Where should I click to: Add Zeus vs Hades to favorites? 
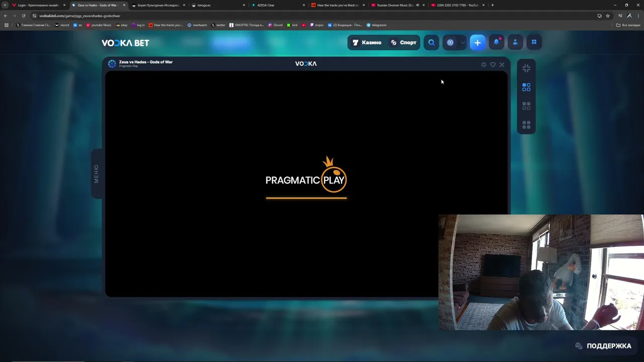pyautogui.click(x=493, y=64)
